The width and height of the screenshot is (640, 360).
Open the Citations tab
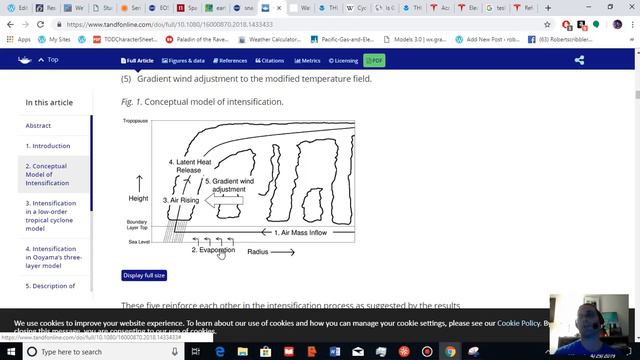point(270,60)
